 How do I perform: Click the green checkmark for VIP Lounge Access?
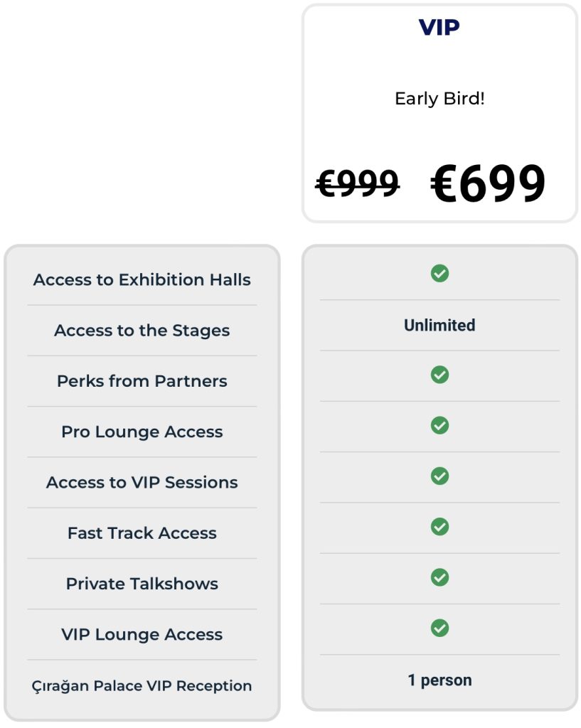point(439,628)
